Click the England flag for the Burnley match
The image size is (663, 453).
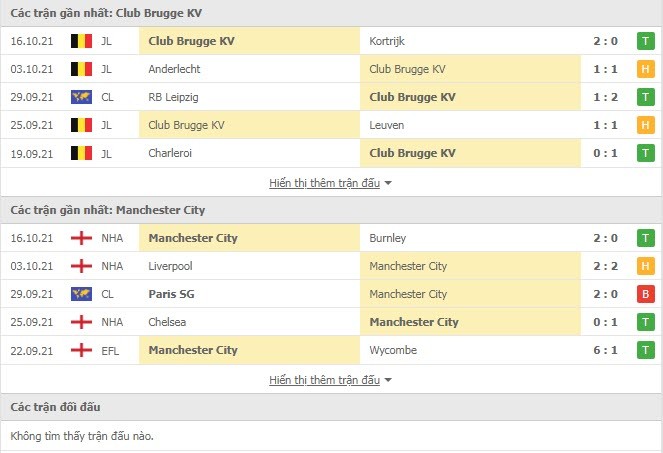81,238
